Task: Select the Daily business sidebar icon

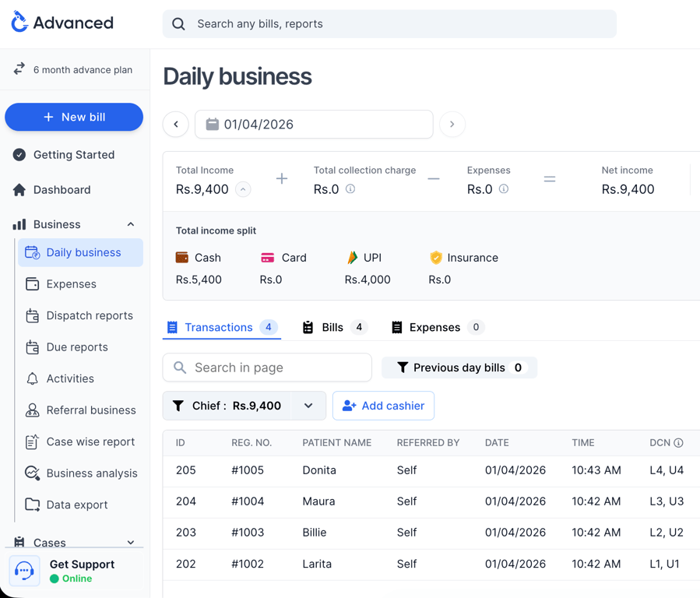Action: pos(31,252)
